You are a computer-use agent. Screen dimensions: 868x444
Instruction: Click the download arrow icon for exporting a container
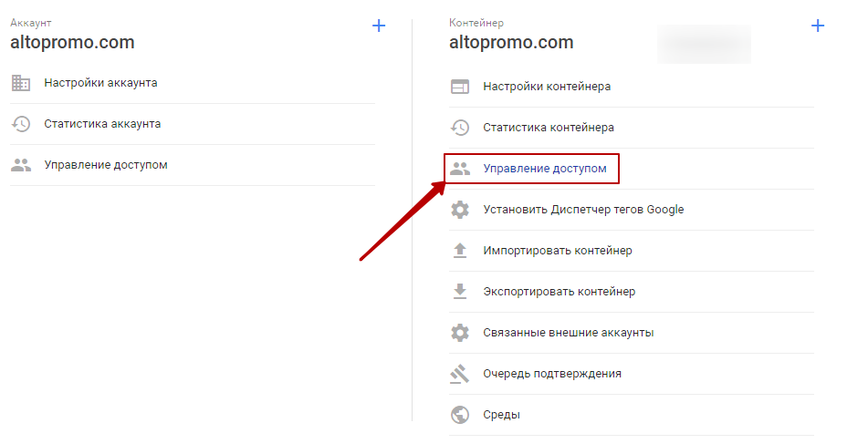[460, 292]
